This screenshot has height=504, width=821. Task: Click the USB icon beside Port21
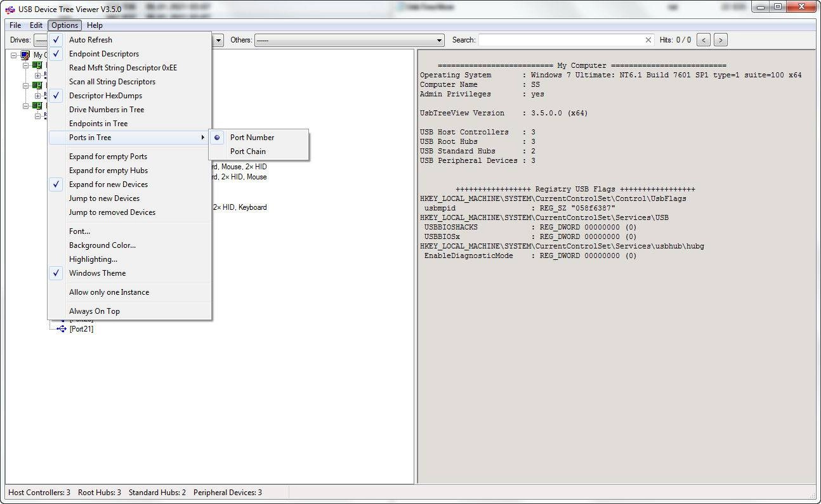point(61,329)
